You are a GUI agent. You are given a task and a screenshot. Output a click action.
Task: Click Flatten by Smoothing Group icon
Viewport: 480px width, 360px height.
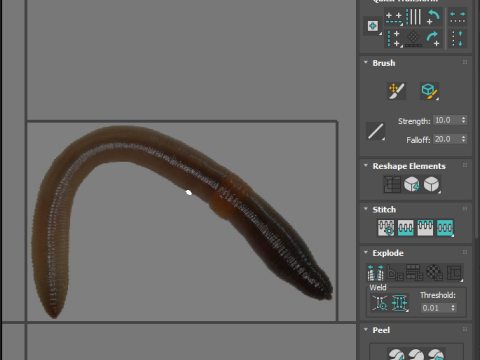(415, 273)
